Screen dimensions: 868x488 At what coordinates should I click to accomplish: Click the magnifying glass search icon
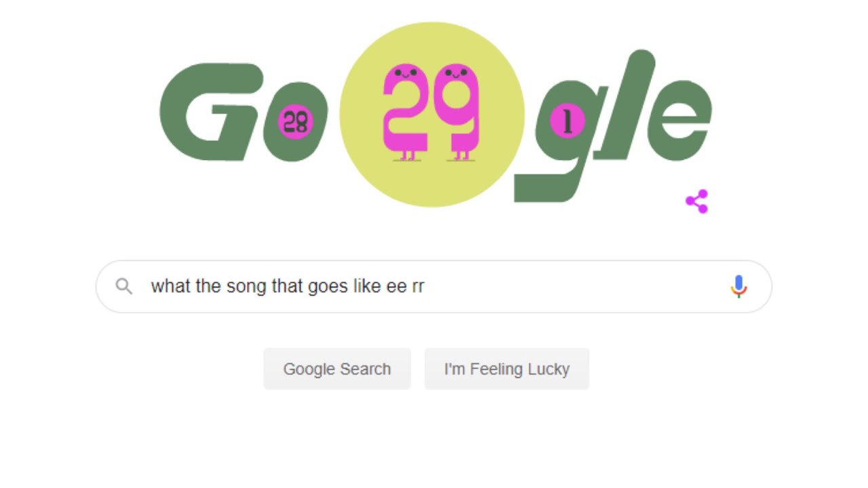pos(123,286)
